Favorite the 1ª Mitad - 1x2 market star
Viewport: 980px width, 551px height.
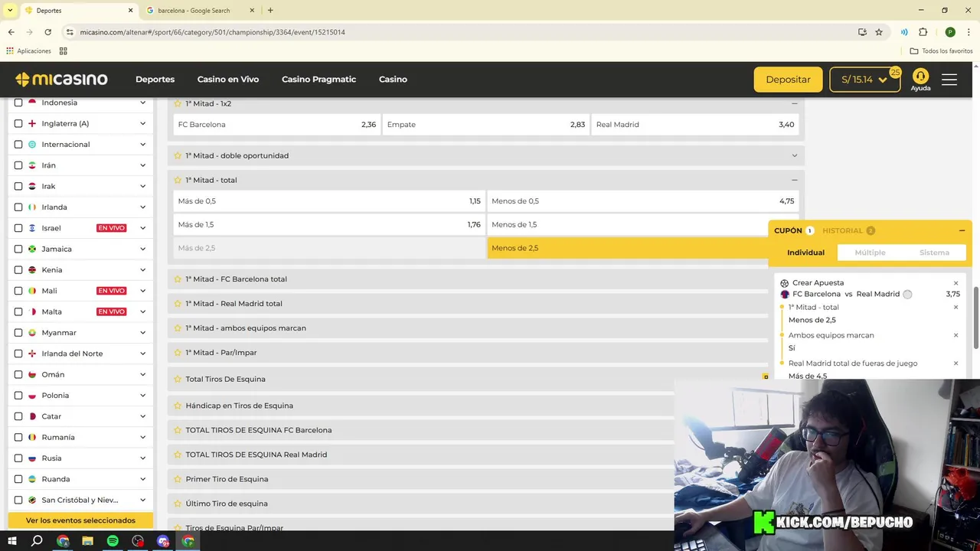pyautogui.click(x=178, y=103)
